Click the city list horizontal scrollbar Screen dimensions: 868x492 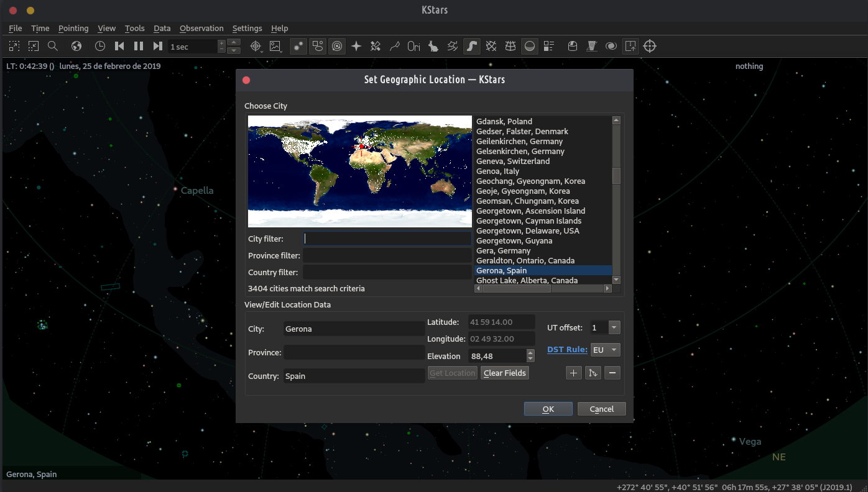pyautogui.click(x=517, y=288)
